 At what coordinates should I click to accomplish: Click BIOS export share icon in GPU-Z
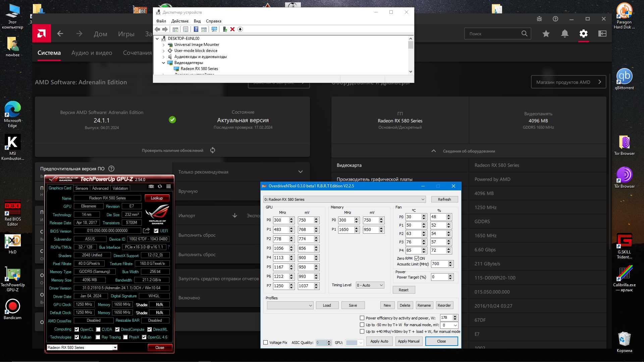(146, 231)
